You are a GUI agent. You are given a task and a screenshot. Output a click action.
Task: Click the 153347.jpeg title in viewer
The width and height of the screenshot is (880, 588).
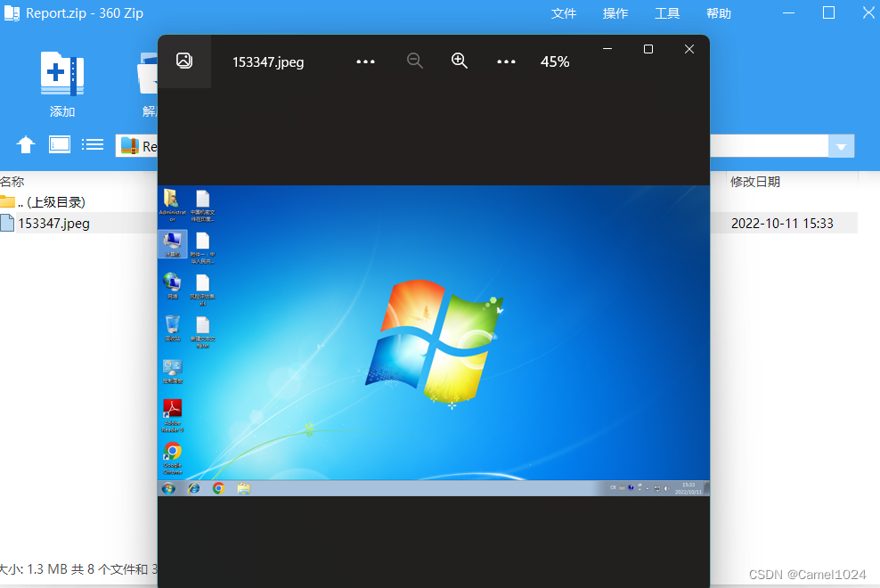(x=268, y=61)
